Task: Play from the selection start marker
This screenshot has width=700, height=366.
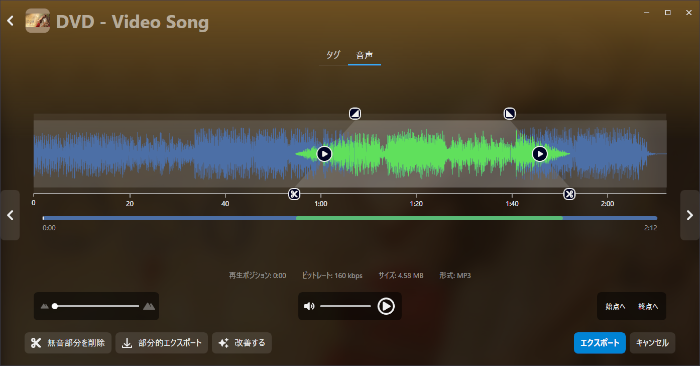Action: [x=324, y=154]
